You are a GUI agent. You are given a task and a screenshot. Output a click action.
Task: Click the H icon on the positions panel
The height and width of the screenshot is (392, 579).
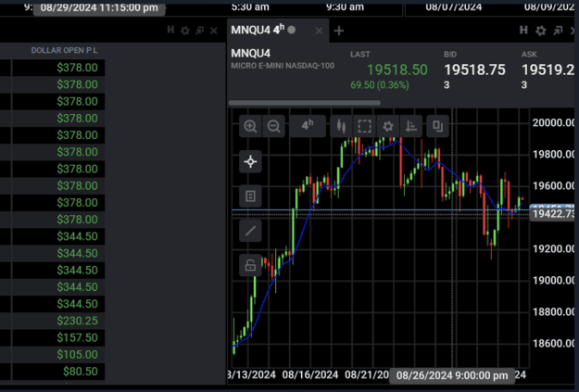coord(170,30)
